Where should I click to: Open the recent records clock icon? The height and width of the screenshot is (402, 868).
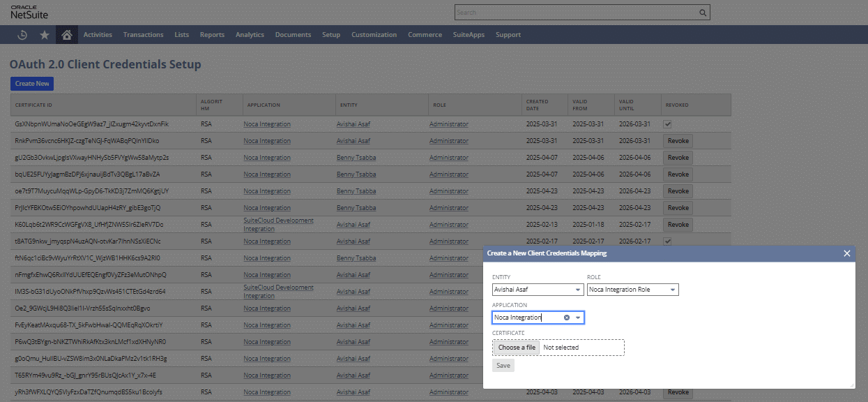point(22,35)
